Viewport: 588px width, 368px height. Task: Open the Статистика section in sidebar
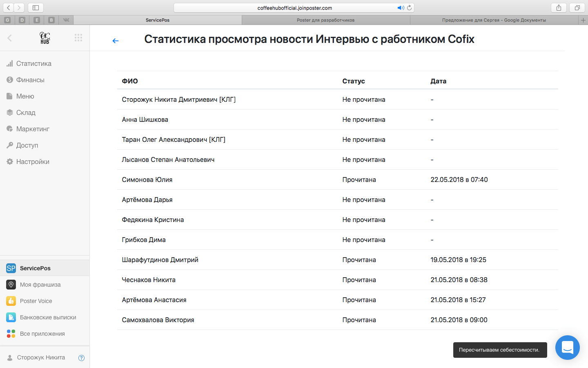pyautogui.click(x=33, y=63)
